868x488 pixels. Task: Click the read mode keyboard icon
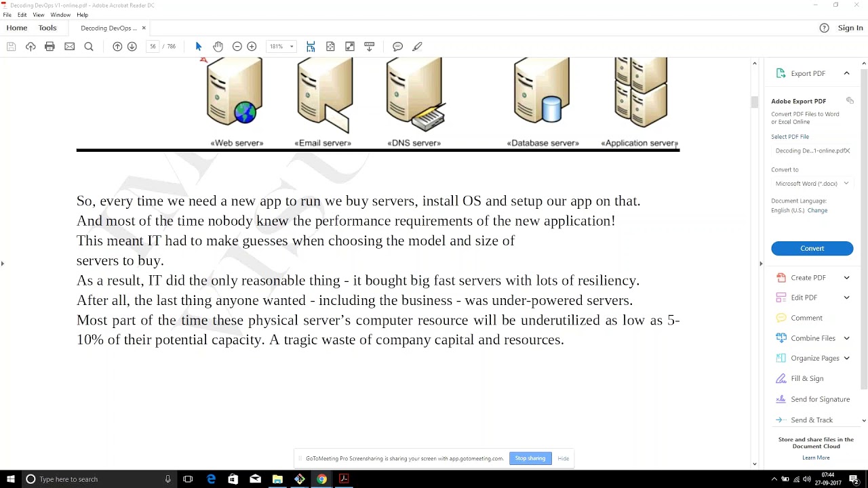[x=370, y=47]
